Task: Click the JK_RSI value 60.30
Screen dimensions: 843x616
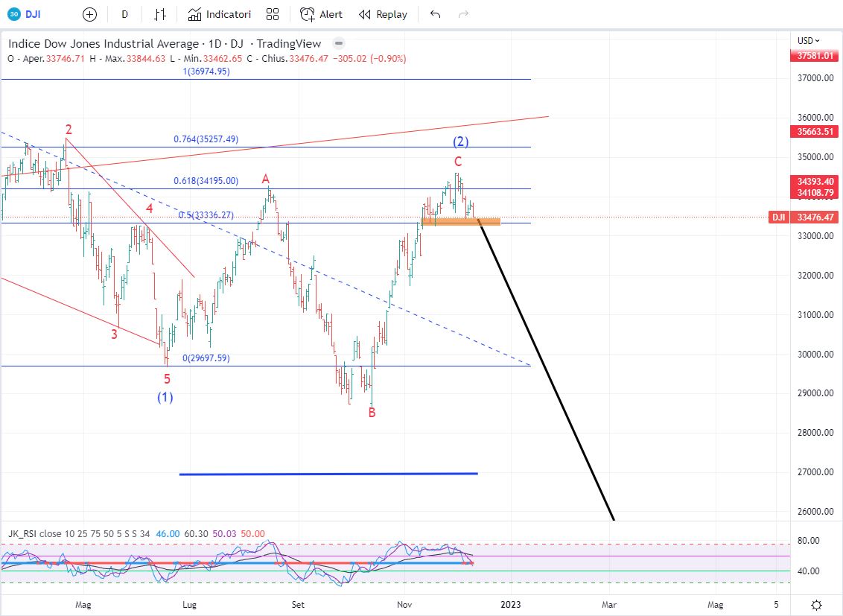Action: tap(196, 534)
